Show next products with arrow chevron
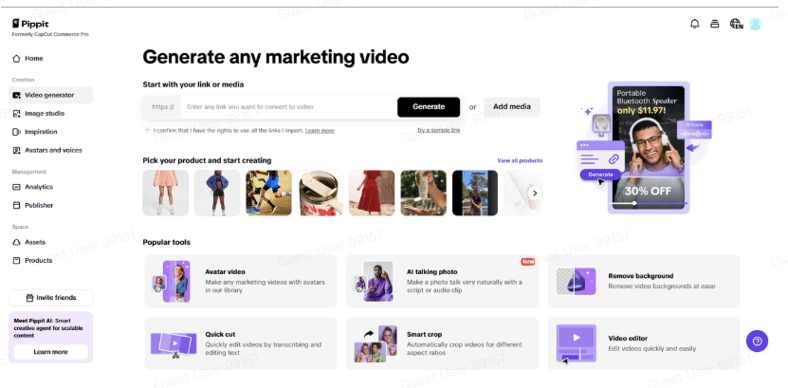The width and height of the screenshot is (788, 388). [535, 193]
